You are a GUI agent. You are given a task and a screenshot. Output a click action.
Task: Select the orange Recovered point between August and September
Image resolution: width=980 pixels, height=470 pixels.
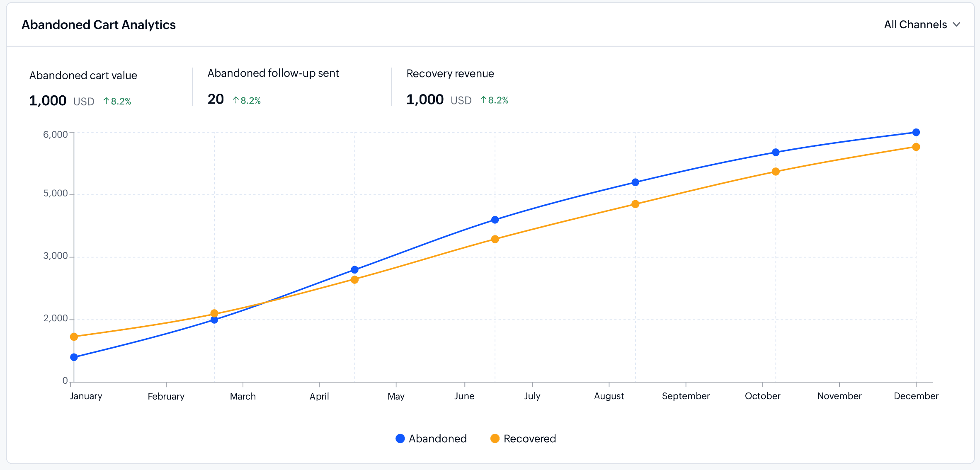coord(636,204)
